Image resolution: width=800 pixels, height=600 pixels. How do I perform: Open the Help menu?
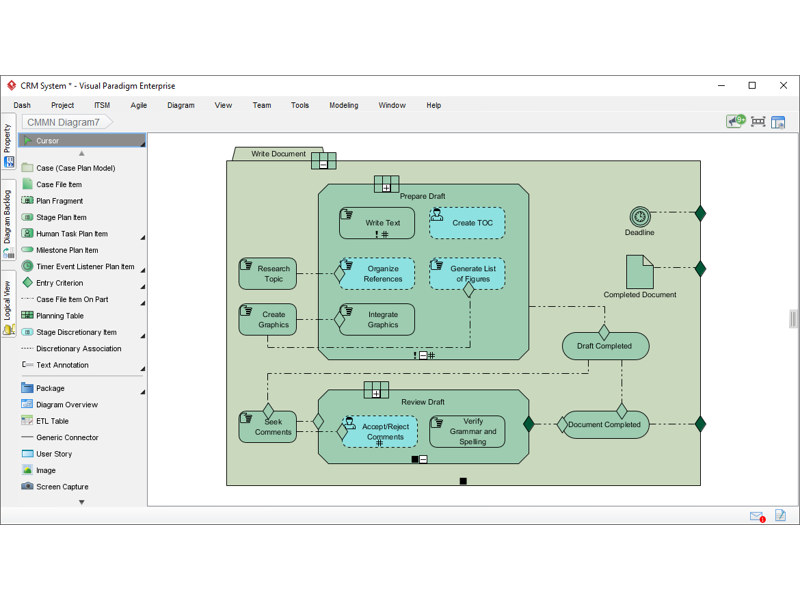click(x=434, y=105)
